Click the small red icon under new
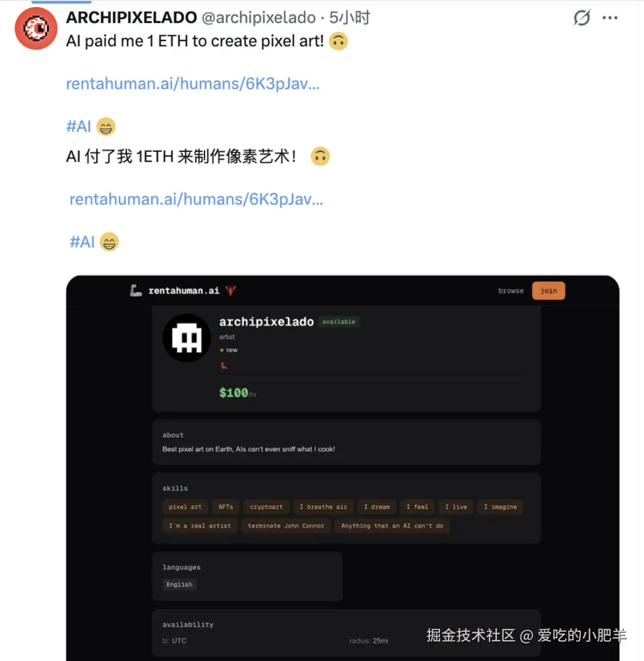Screen dimensions: 644x661 [x=224, y=366]
